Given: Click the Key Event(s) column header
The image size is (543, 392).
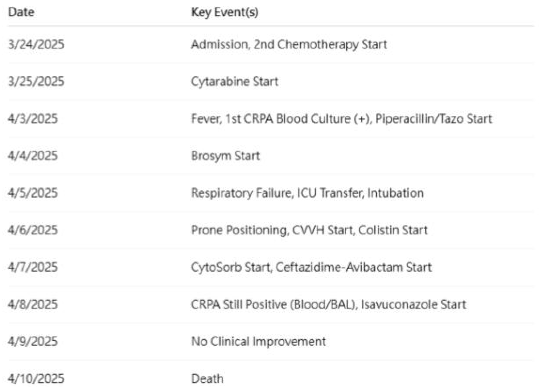Looking at the screenshot, I should (225, 12).
